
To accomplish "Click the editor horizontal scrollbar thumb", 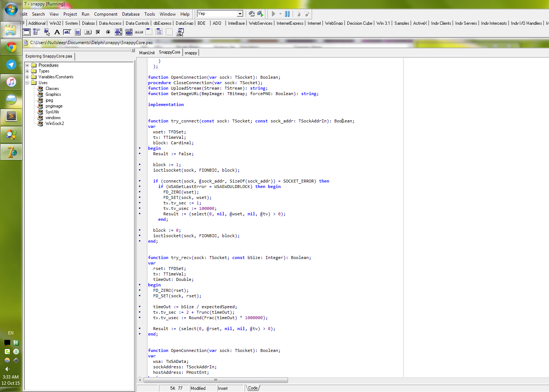I will point(216,380).
